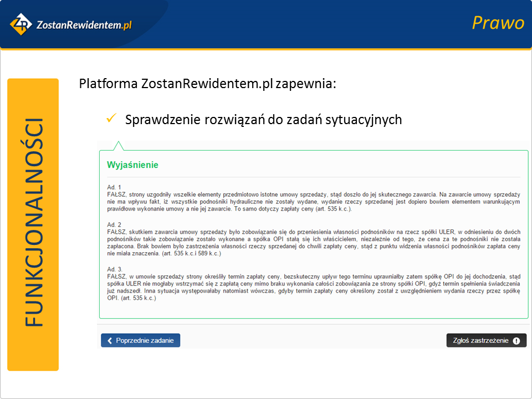Screen dimensions: 532x399
Task: Go back with Poprzednie zadanie button
Action: click(141, 340)
